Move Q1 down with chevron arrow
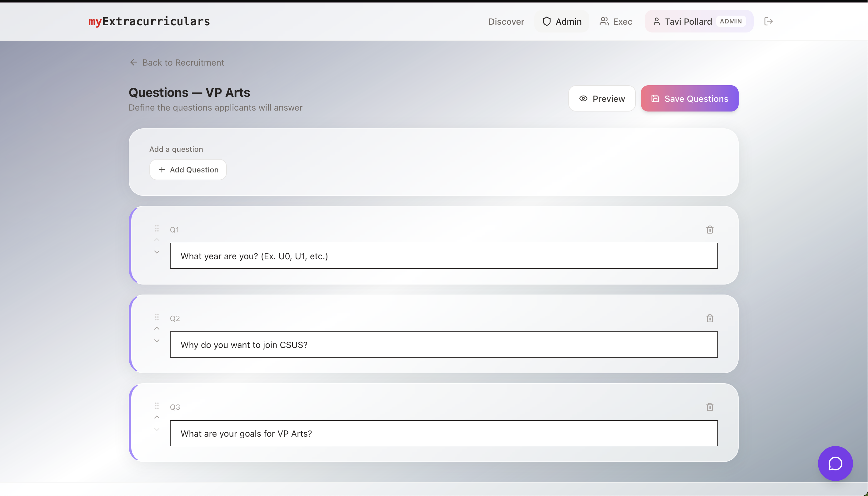The image size is (868, 496). point(157,252)
